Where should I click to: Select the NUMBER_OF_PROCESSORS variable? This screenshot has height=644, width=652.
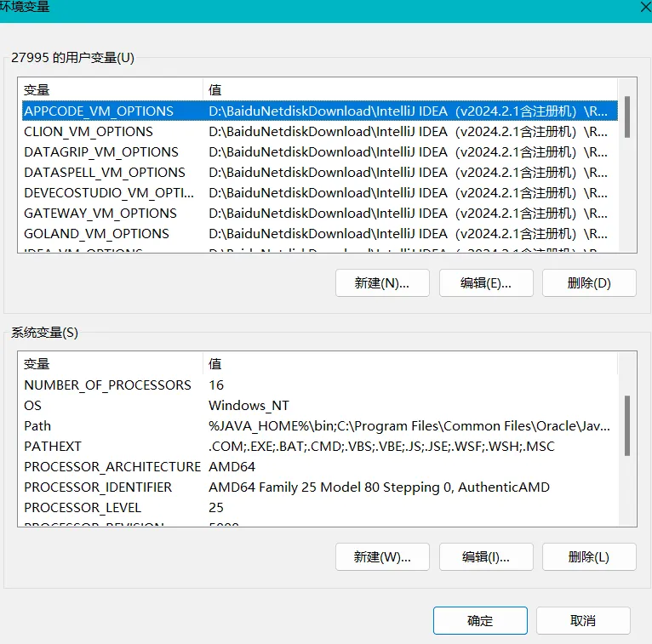pyautogui.click(x=107, y=385)
